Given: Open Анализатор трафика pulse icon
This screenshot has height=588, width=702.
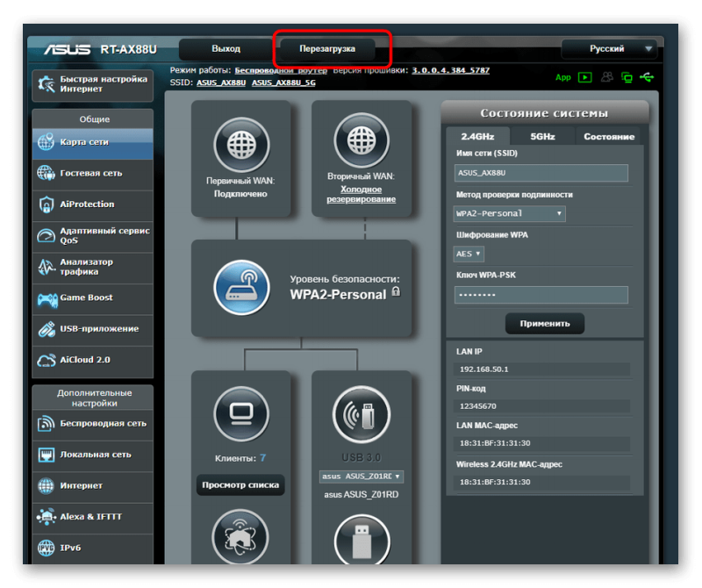Looking at the screenshot, I should click(47, 267).
